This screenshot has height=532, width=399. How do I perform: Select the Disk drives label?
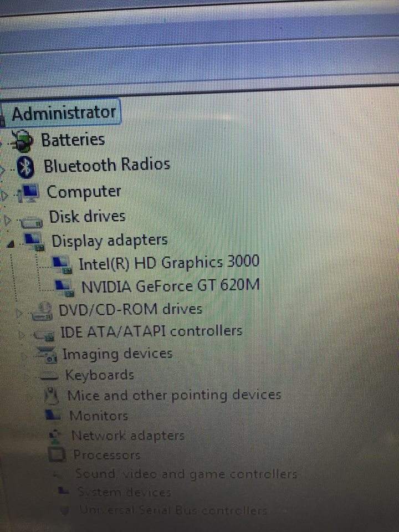pos(87,217)
